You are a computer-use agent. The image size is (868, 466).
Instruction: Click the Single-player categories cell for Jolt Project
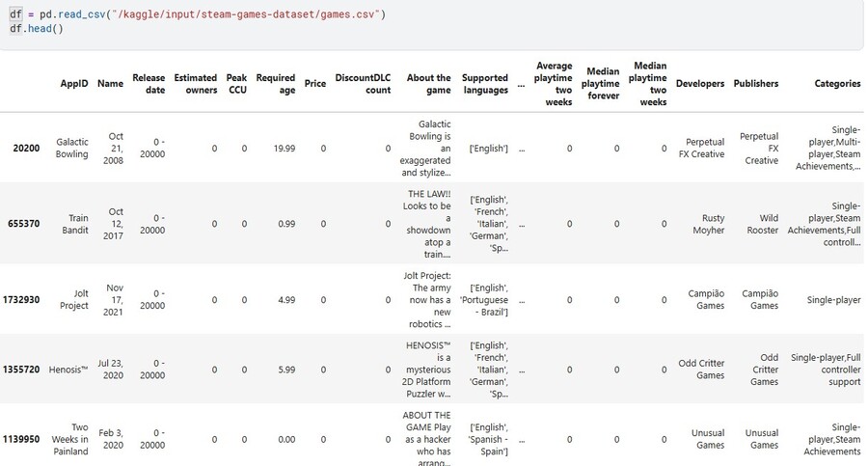point(833,300)
